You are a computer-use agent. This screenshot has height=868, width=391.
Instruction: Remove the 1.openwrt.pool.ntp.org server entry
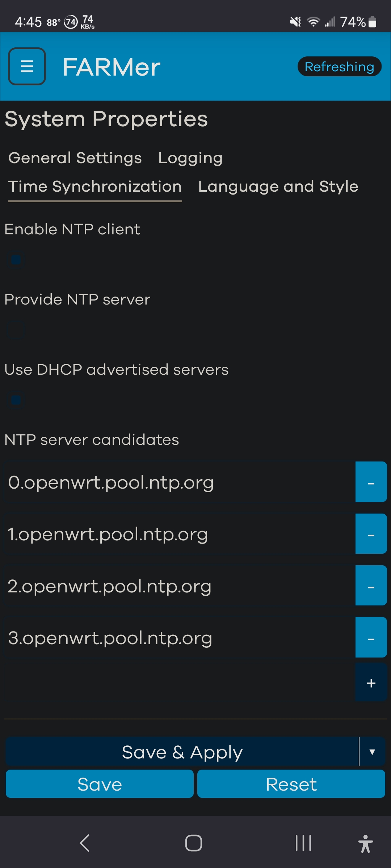[371, 534]
